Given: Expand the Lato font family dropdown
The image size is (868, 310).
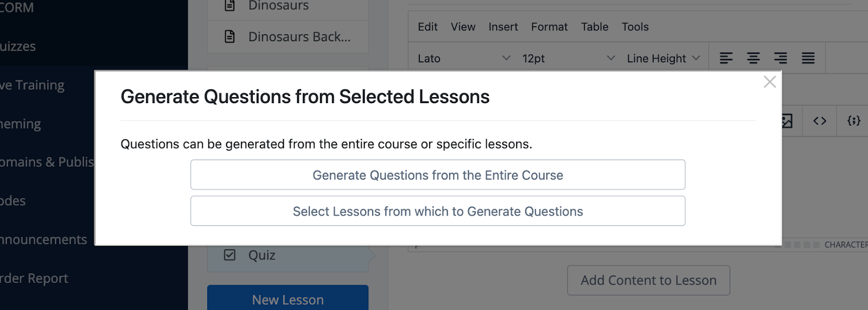Looking at the screenshot, I should click(464, 58).
